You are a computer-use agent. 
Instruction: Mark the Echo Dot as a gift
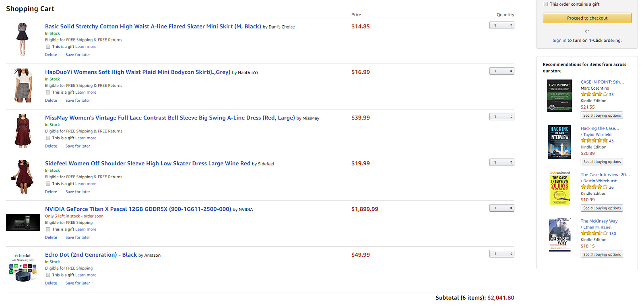48,275
